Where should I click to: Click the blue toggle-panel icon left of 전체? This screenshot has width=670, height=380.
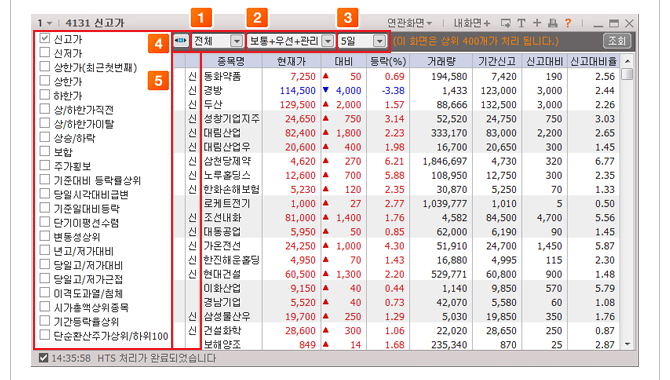click(x=181, y=41)
